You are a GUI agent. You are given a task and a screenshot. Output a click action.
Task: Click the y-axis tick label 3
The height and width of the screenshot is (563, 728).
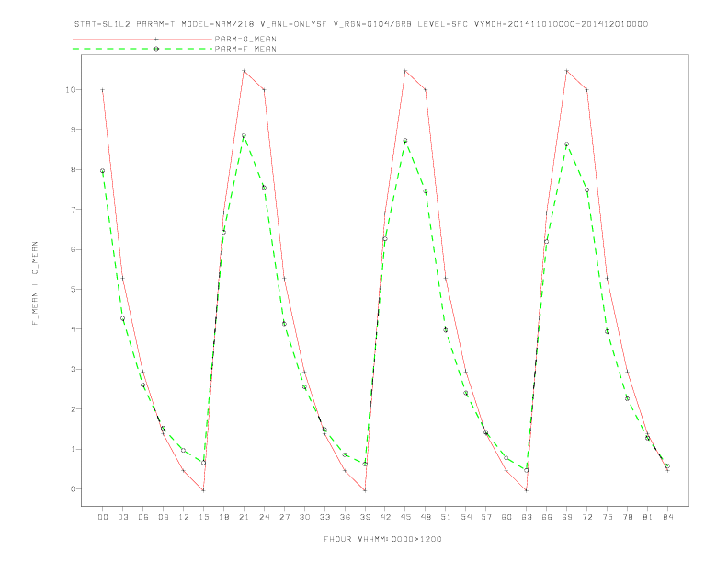[x=74, y=369]
